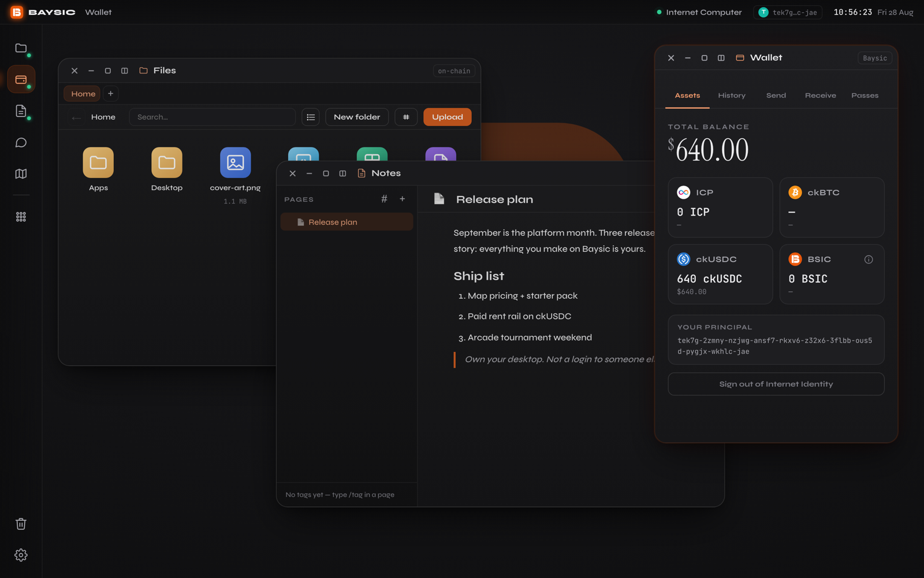Select the ICP asset card

720,208
